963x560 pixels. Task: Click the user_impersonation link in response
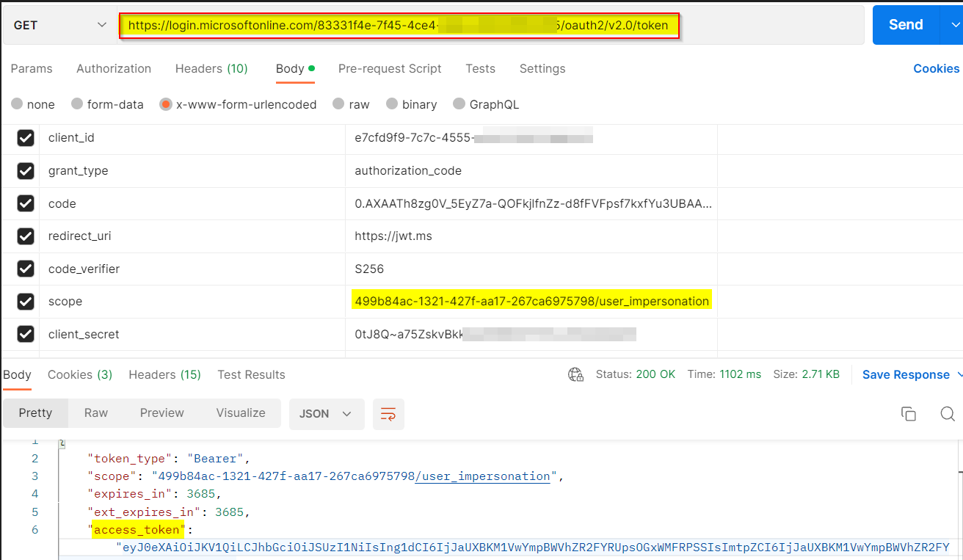pos(482,476)
